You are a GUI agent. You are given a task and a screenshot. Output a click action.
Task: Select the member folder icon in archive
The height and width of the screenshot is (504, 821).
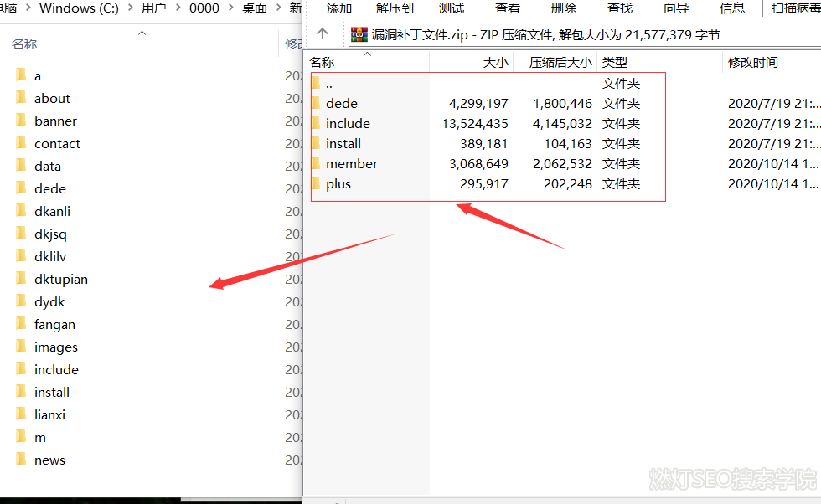pyautogui.click(x=316, y=163)
